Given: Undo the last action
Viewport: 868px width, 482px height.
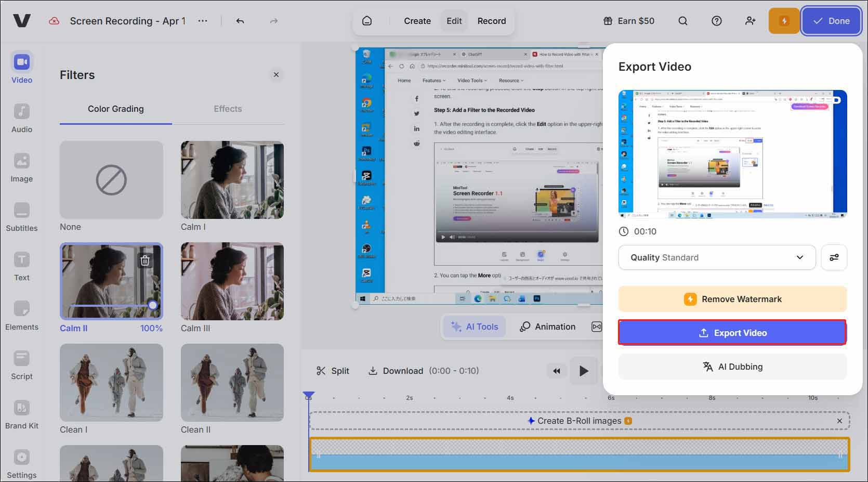Looking at the screenshot, I should 240,21.
